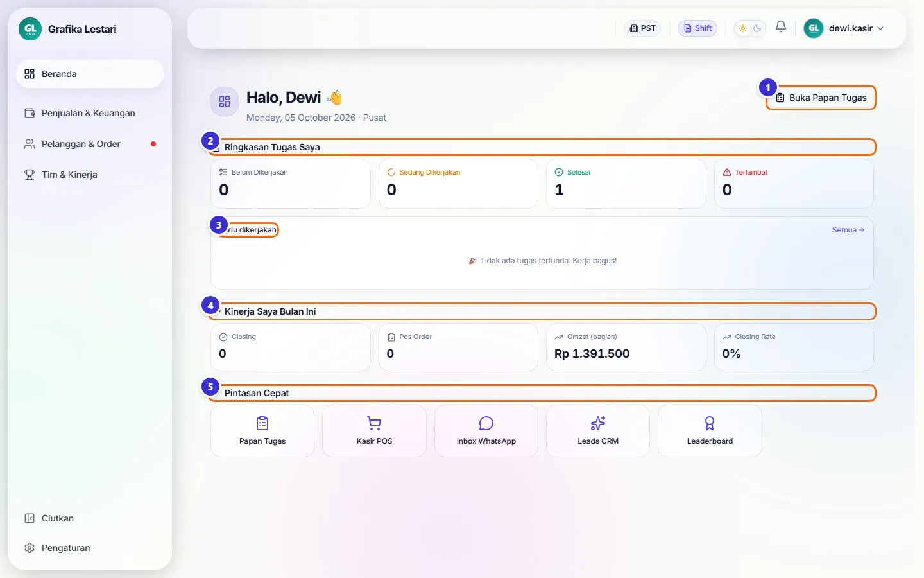Image resolution: width=924 pixels, height=578 pixels.
Task: Click the Belum Dikerjakan card
Action: (291, 184)
